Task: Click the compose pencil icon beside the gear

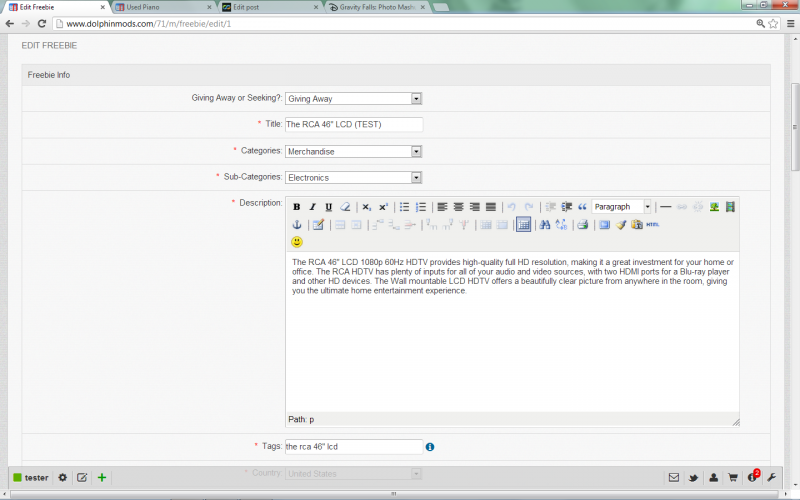Action: point(82,478)
